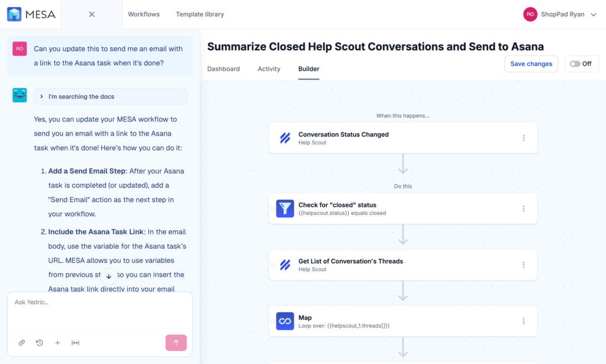
Task: Select the filter icon on the closed status check step
Action: tap(285, 208)
